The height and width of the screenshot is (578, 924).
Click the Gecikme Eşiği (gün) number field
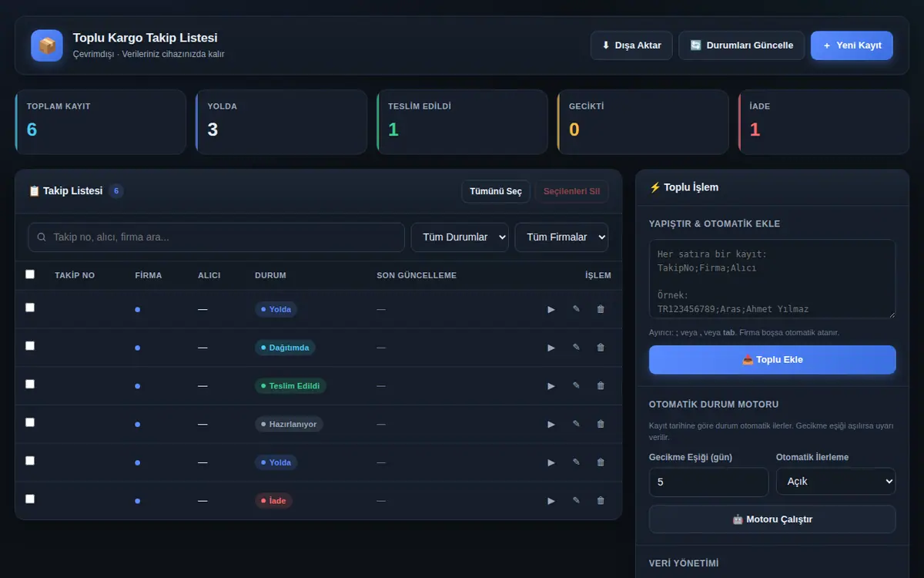pyautogui.click(x=708, y=482)
